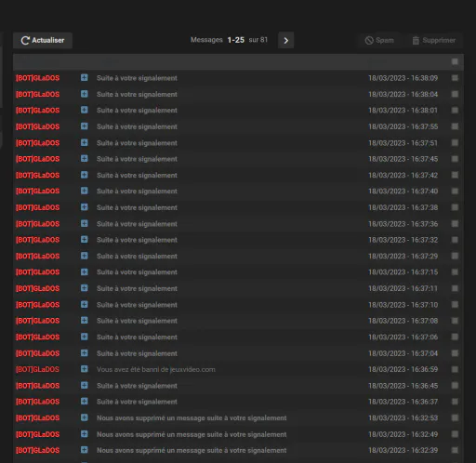Open the 16:32:49 'Nous avons supprimé un message' notice
This screenshot has width=476, height=463.
(192, 434)
